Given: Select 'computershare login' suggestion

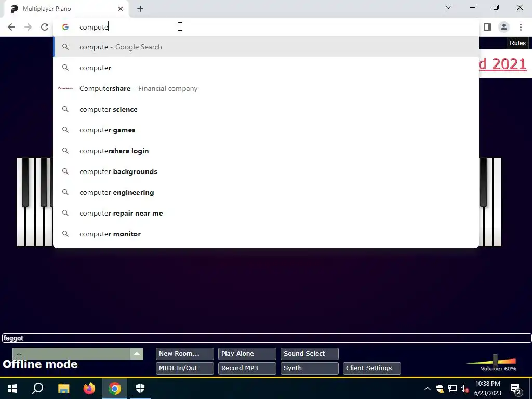Looking at the screenshot, I should 266,151.
